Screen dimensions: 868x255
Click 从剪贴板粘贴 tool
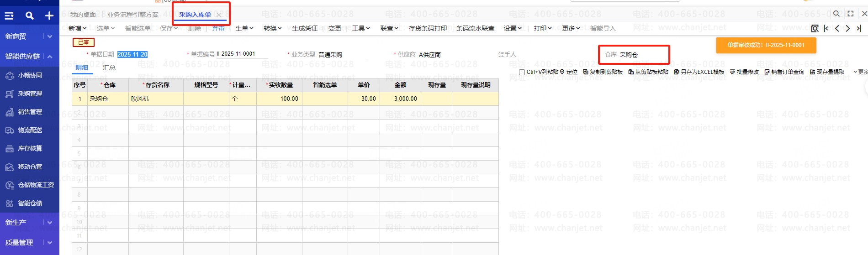[x=648, y=72]
